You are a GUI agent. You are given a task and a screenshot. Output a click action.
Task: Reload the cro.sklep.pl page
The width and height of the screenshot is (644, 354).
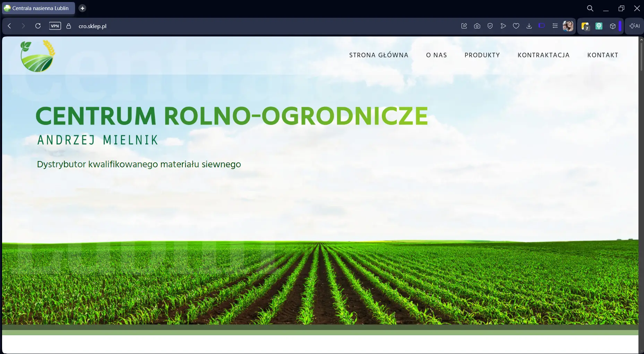pos(38,26)
